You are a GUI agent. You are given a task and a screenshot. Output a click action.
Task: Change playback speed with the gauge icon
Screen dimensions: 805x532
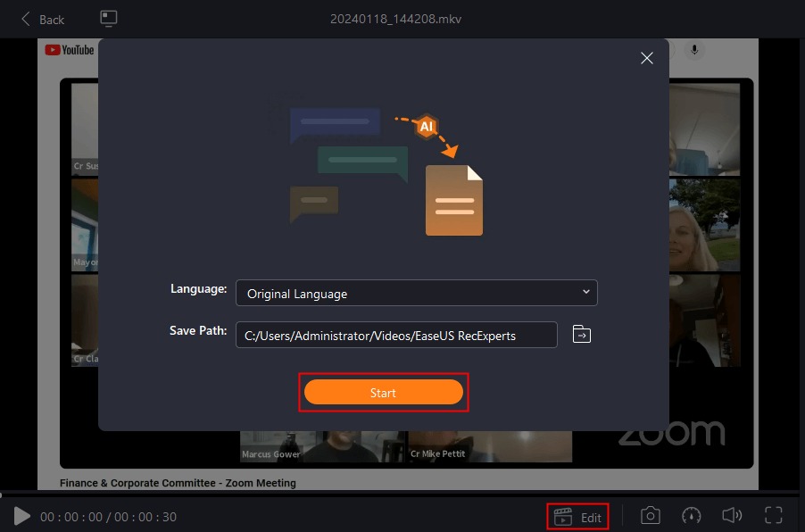(x=691, y=516)
